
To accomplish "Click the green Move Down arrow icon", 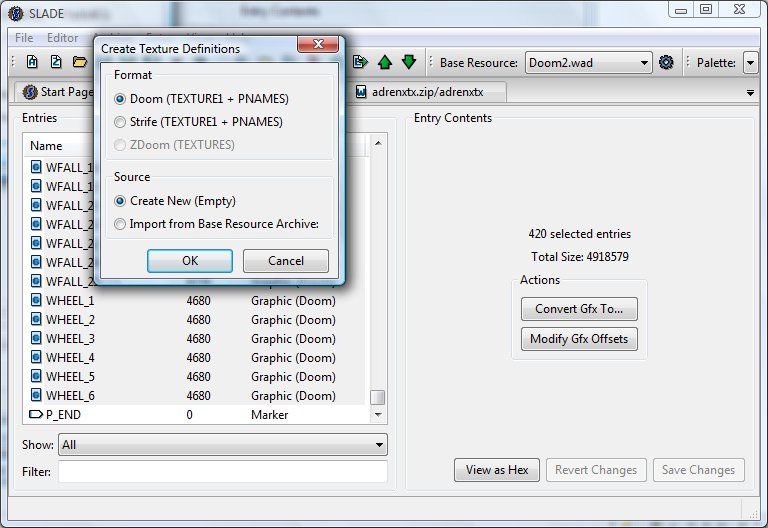I will pyautogui.click(x=408, y=62).
